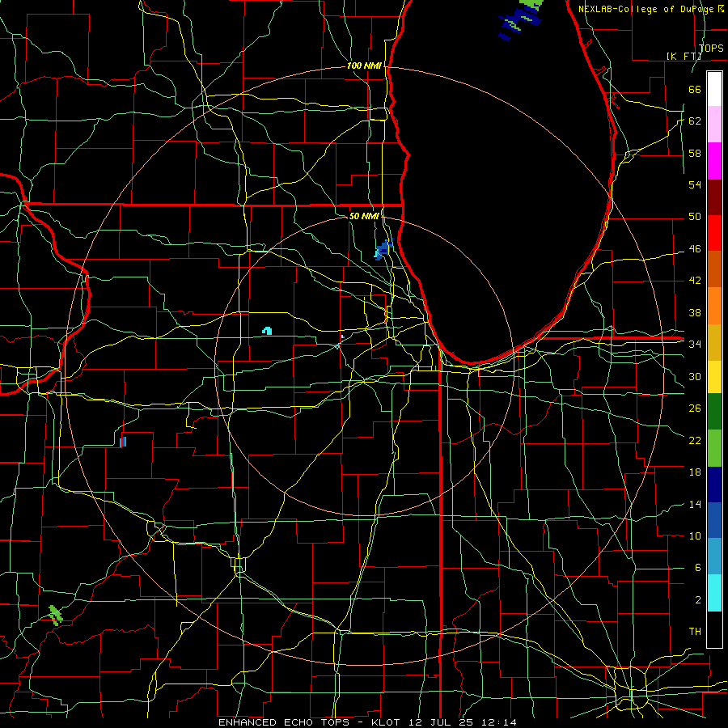Select the navy legend swatch near 18
This screenshot has width=728, height=728.
click(x=714, y=485)
